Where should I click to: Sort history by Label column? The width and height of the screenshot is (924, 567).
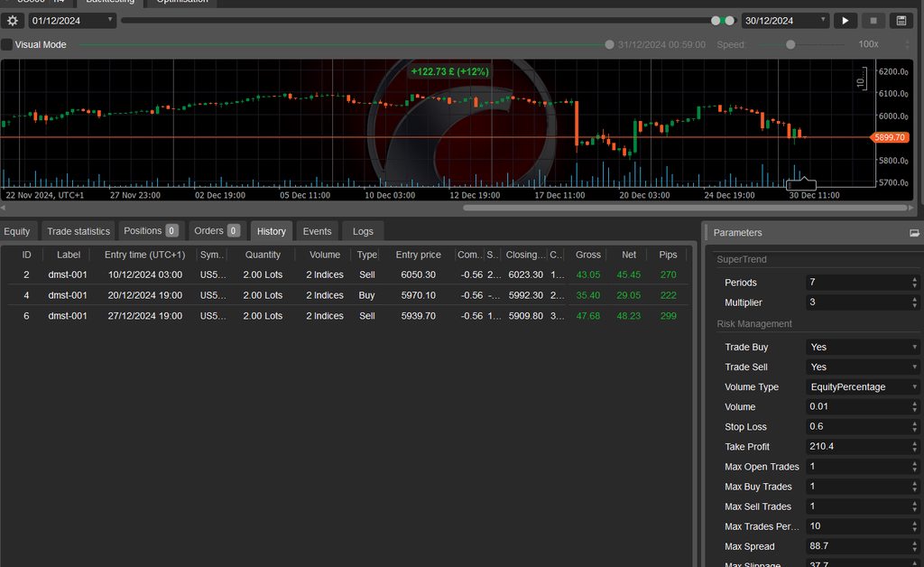(69, 255)
